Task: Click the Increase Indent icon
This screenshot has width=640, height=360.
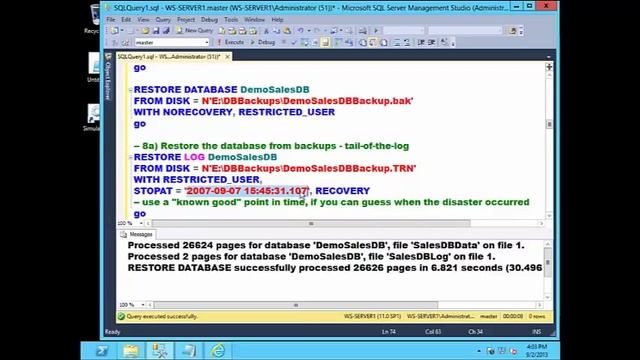Action: pyautogui.click(x=431, y=42)
